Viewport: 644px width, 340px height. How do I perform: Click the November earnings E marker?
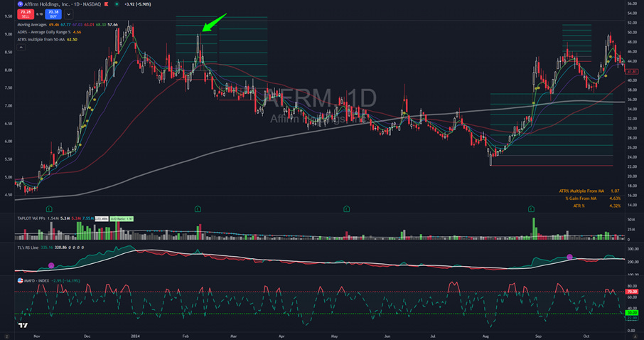pyautogui.click(x=49, y=209)
